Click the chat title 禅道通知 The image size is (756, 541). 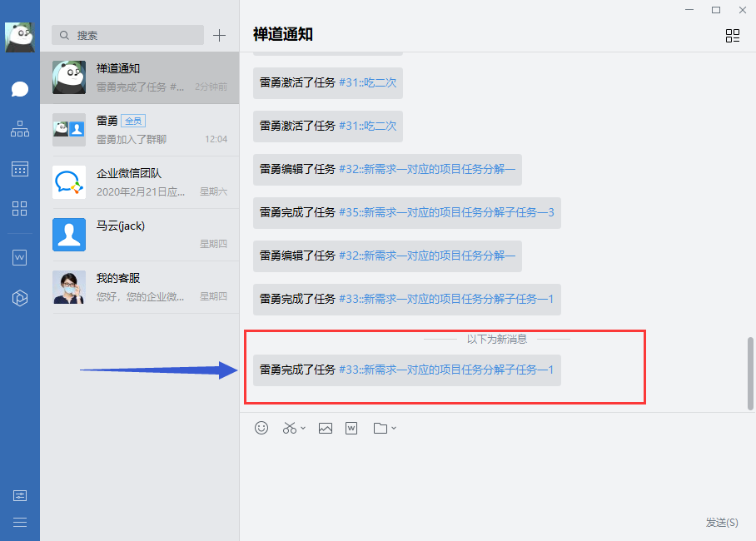[283, 34]
